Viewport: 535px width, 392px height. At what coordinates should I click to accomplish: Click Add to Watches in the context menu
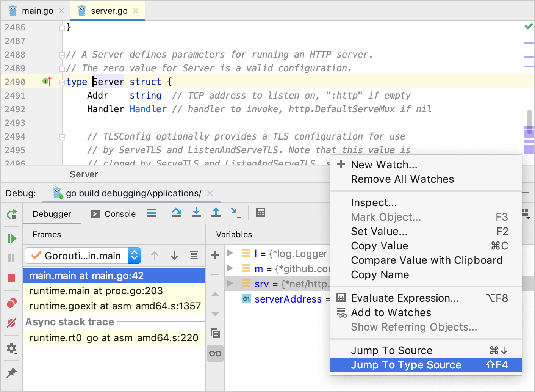click(391, 312)
